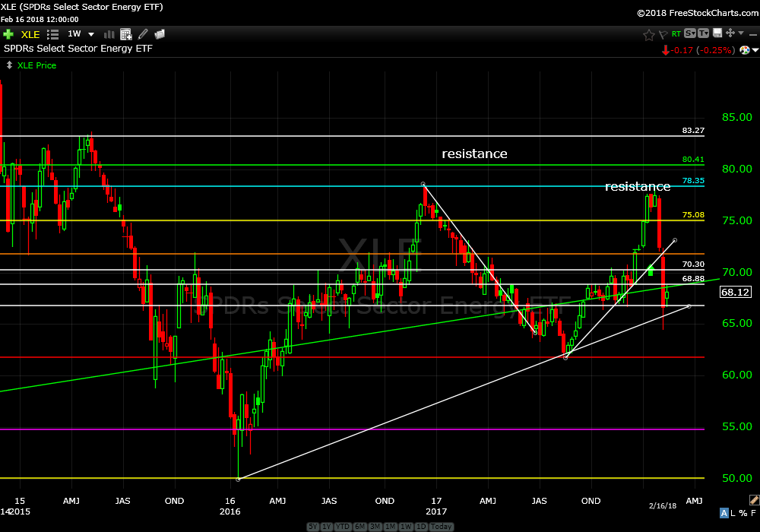
Task: Toggle logarithmic scale with L button
Action: pyautogui.click(x=733, y=513)
